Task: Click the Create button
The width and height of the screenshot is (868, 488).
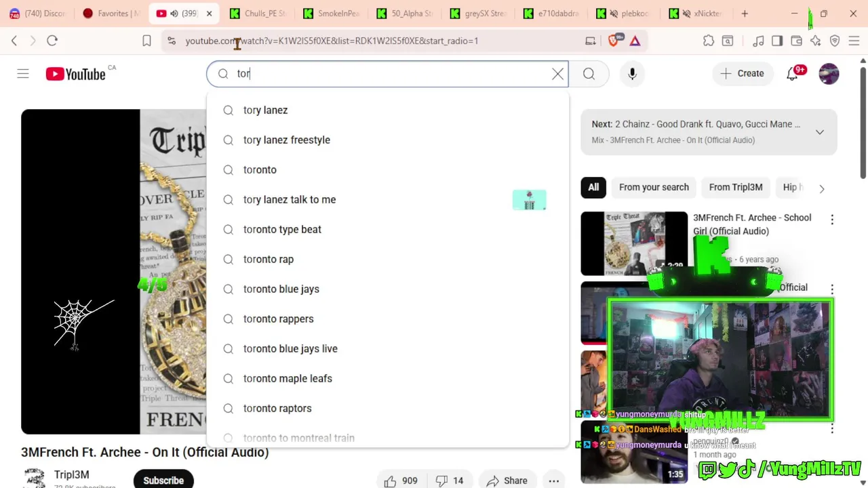Action: [x=743, y=73]
